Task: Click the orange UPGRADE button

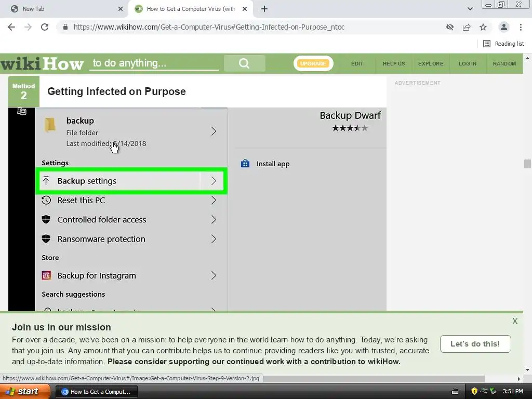Action: 313,63
